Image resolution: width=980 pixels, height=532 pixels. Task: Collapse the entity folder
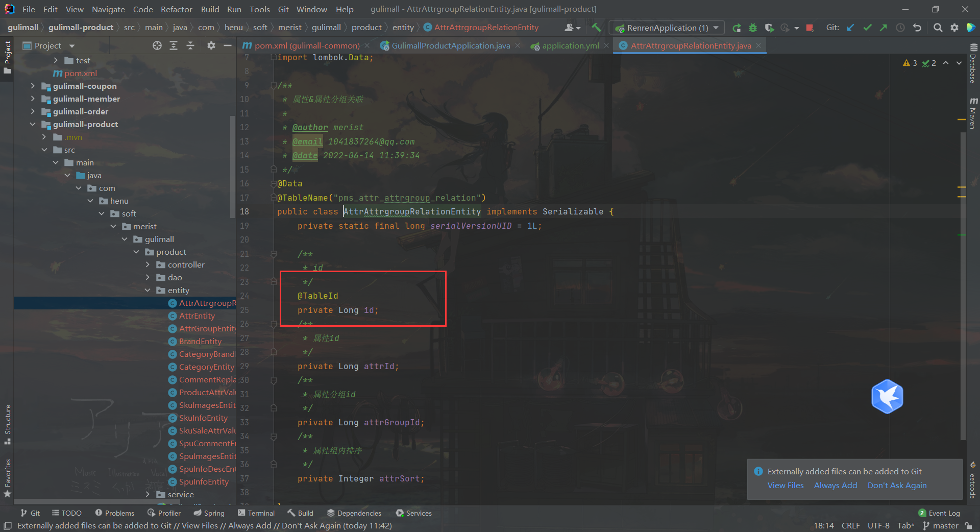click(148, 290)
